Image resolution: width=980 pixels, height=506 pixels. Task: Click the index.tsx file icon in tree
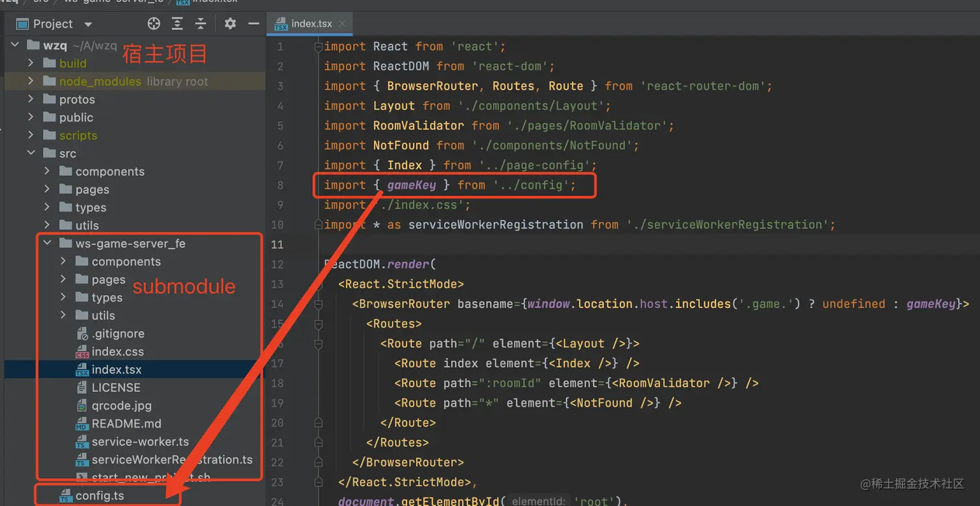[82, 370]
